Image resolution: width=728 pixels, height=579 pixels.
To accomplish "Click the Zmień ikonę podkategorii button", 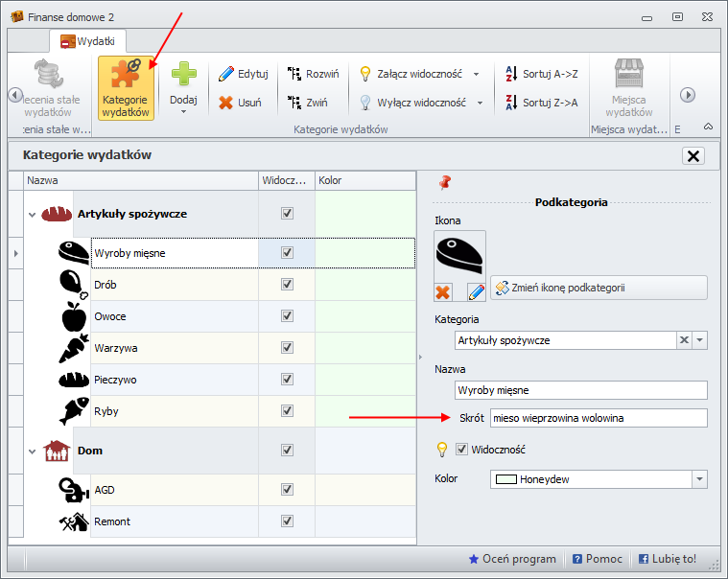I will tap(599, 288).
